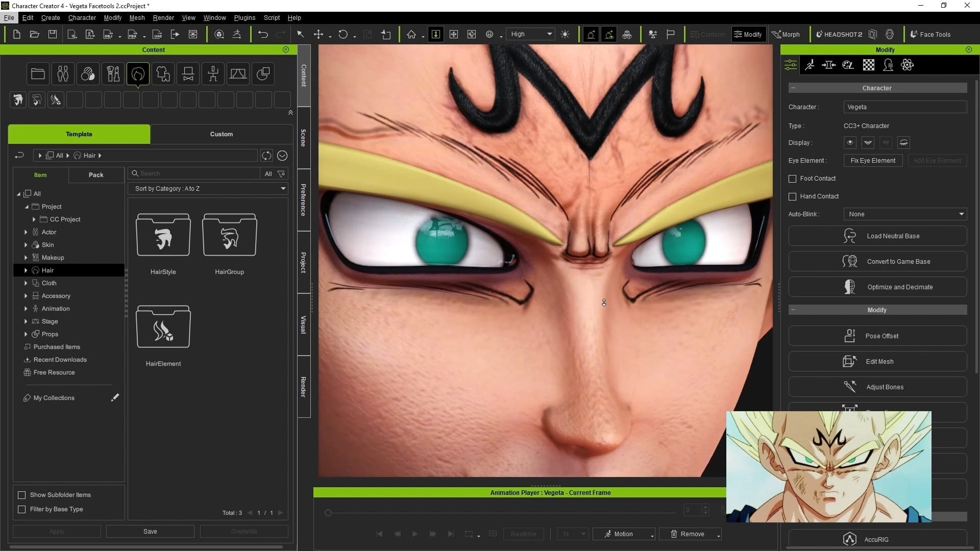Click the Save Project disk icon
This screenshot has width=980, height=551.
52,34
